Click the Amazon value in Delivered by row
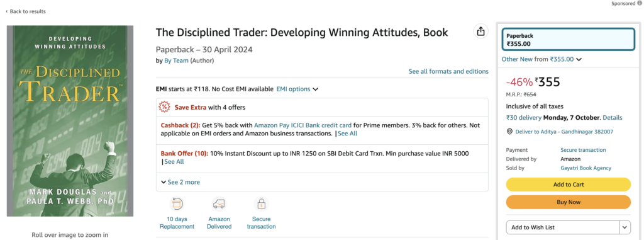The image size is (644, 240). [571, 159]
